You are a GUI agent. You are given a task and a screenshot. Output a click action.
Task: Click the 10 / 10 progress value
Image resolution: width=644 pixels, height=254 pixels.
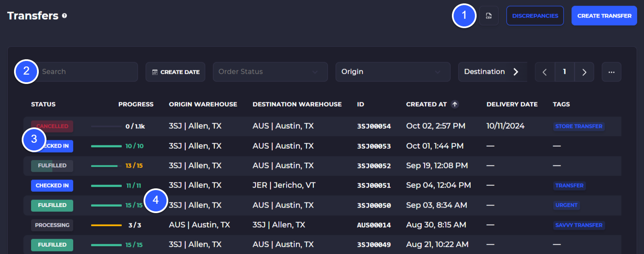pos(135,146)
